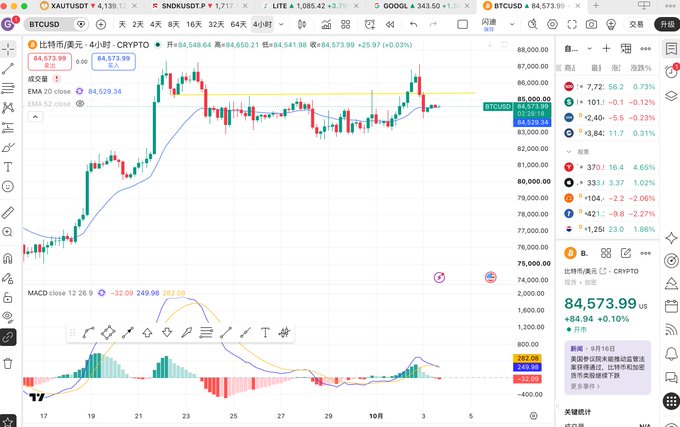Toggle visibility of EMA 52 close indicator
This screenshot has height=427, width=680.
click(x=80, y=104)
